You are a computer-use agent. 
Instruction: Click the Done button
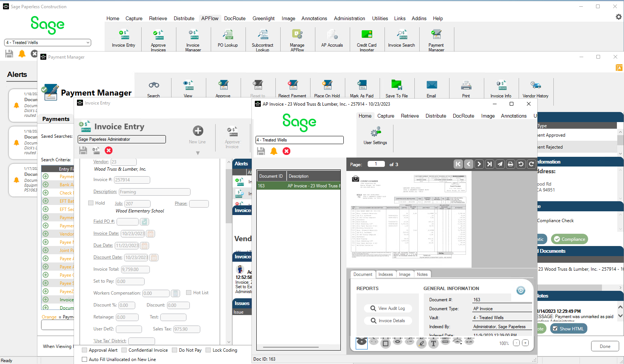point(605,346)
